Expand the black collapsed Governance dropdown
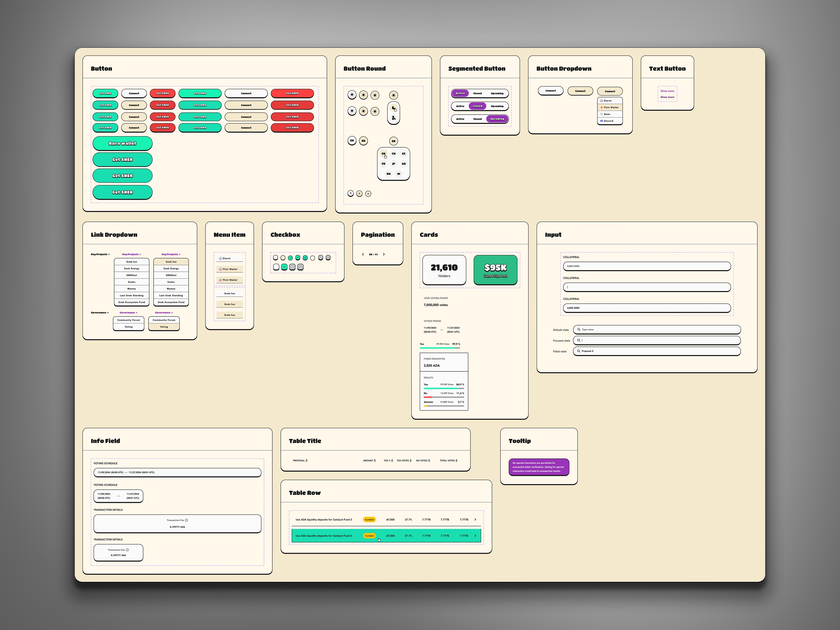This screenshot has height=630, width=840. (x=100, y=313)
